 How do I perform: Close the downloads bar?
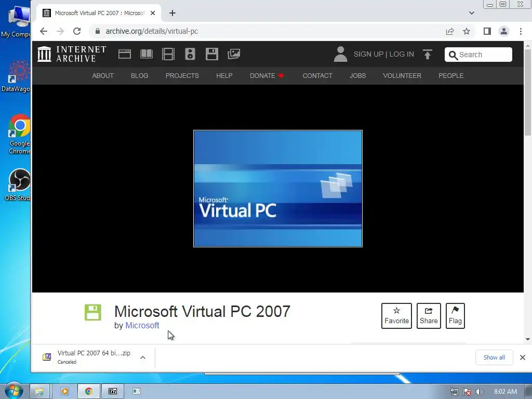(x=523, y=357)
